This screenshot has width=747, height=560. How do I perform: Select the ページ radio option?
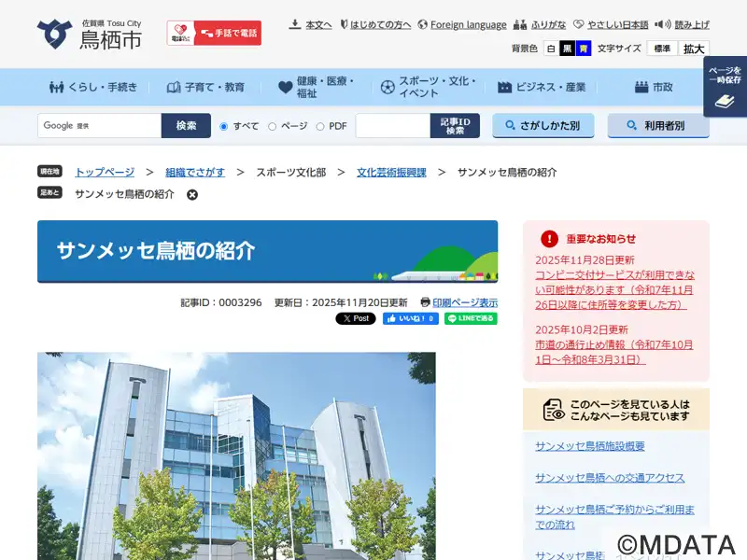272,126
